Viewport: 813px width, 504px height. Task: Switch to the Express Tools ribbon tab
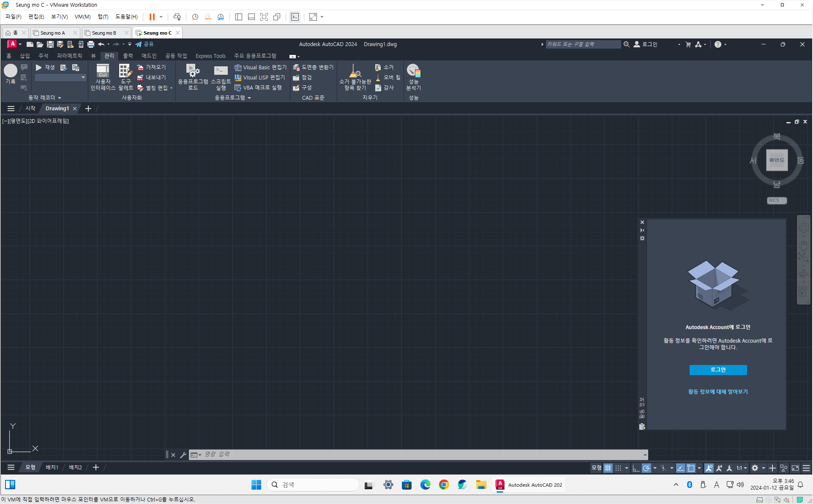click(210, 56)
